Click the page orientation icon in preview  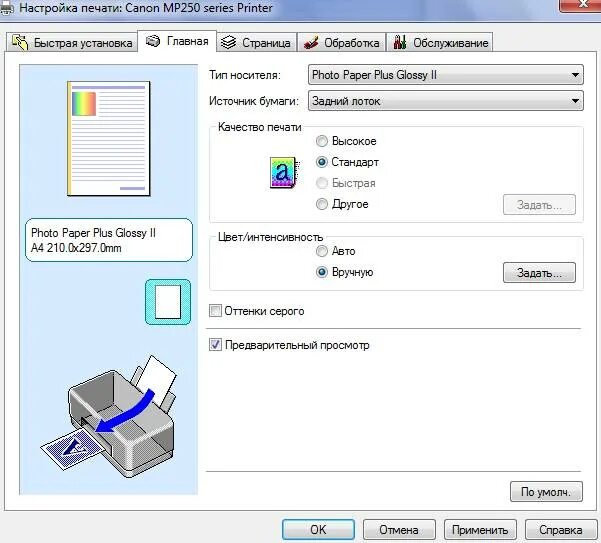168,302
